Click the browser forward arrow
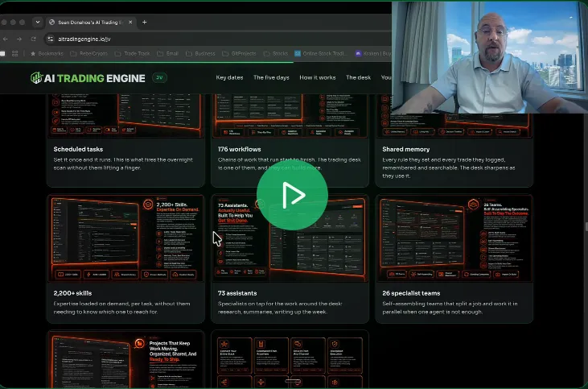 point(19,39)
